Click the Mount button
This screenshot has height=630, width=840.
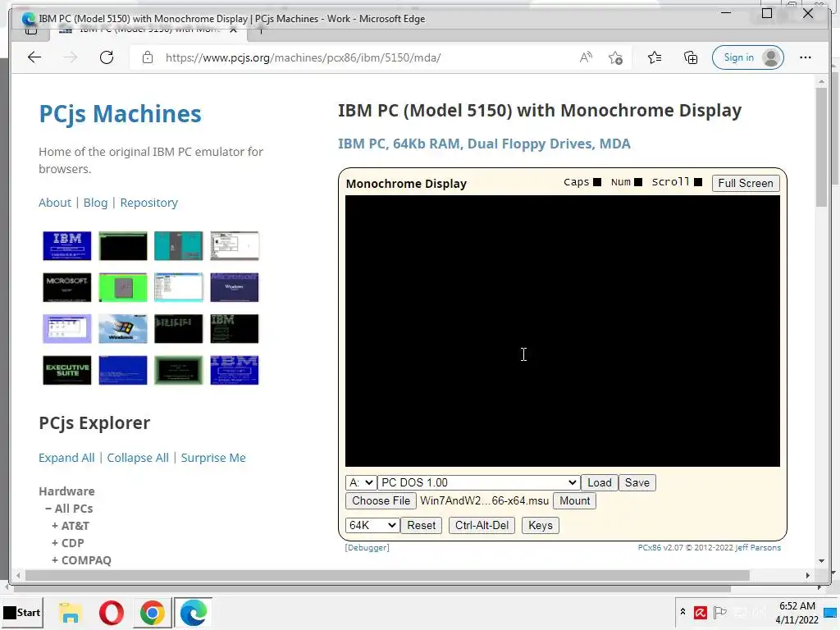point(574,500)
